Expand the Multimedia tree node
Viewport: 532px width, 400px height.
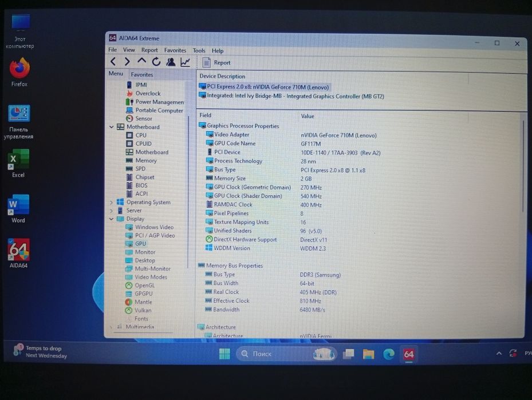pos(111,327)
